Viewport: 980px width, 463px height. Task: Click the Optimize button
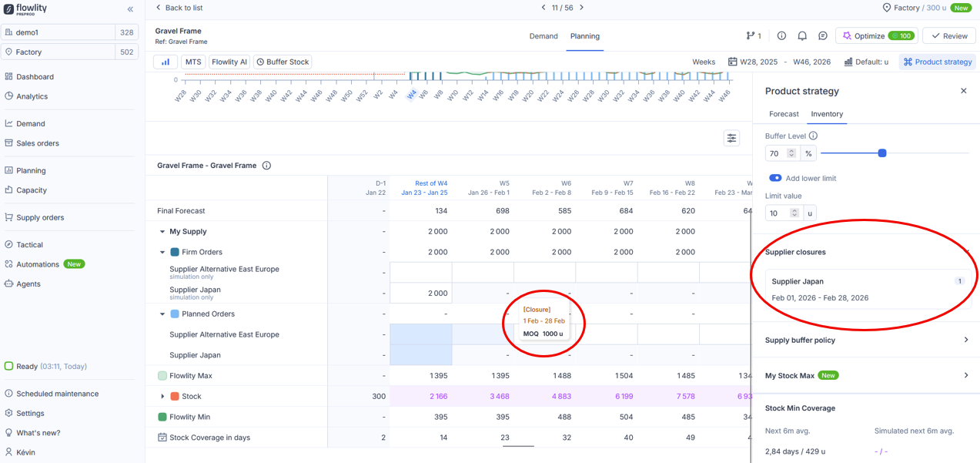pos(876,36)
